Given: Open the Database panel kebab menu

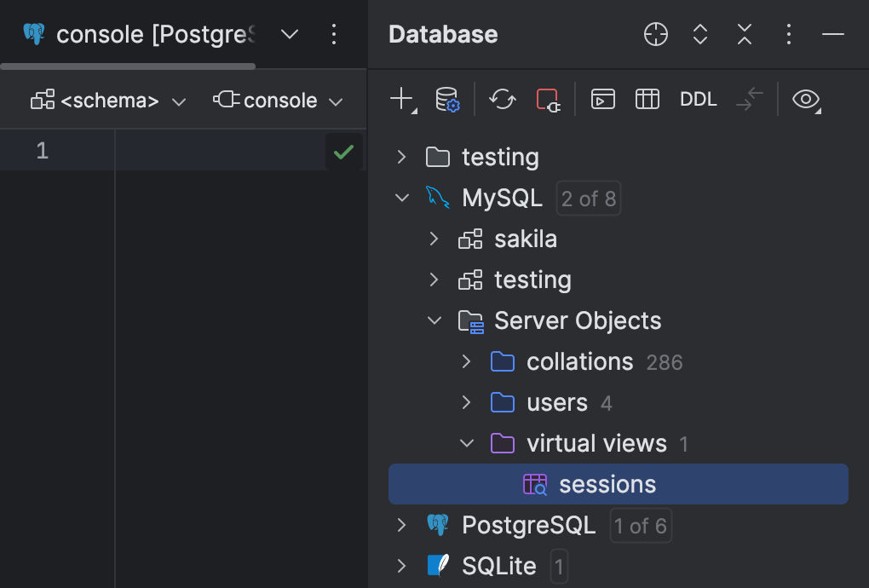Looking at the screenshot, I should 788,34.
